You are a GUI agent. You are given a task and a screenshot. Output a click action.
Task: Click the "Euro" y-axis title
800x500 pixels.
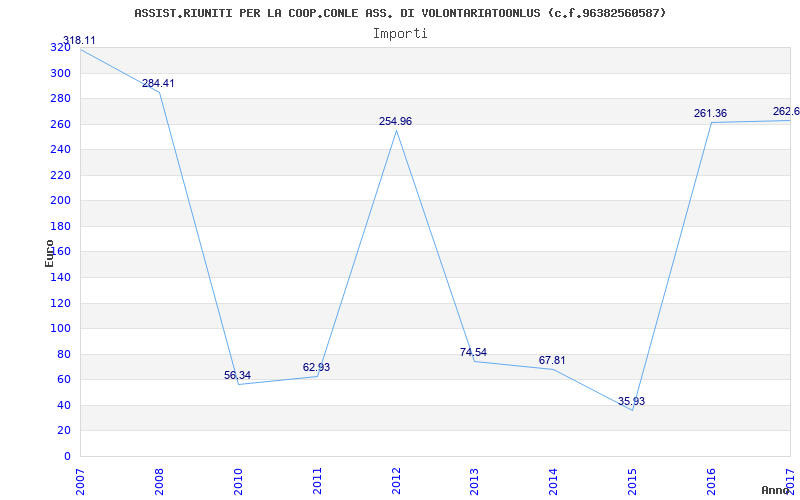(49, 253)
